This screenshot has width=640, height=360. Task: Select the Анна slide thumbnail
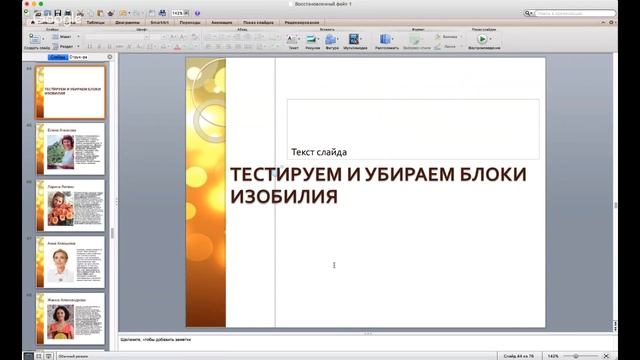tap(70, 262)
